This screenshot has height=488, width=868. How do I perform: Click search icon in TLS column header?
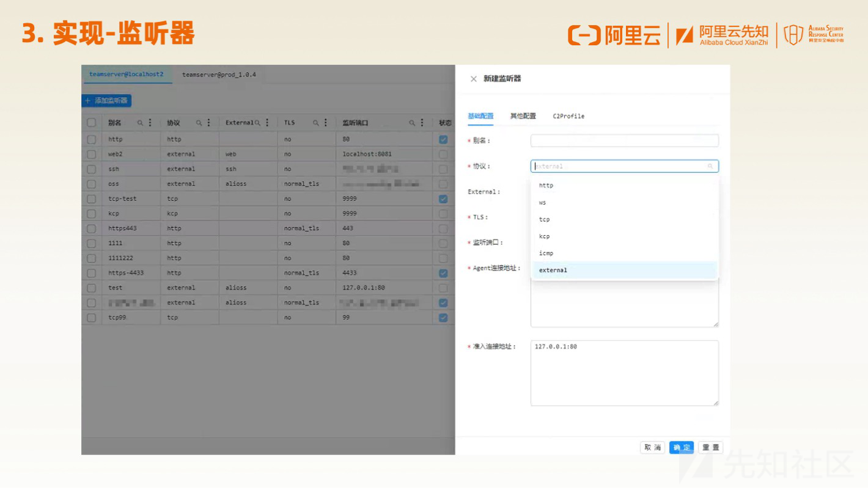tap(316, 123)
